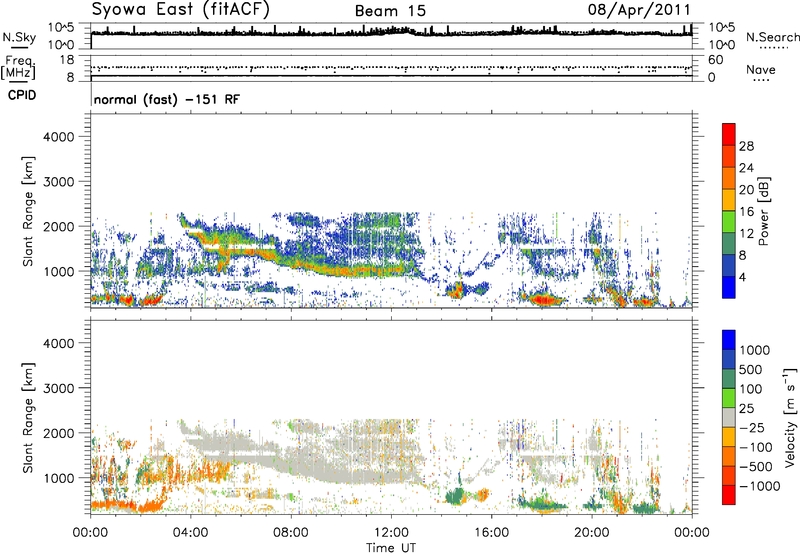Click the '4000' range tick of the power panel
800x554 pixels.
point(59,137)
